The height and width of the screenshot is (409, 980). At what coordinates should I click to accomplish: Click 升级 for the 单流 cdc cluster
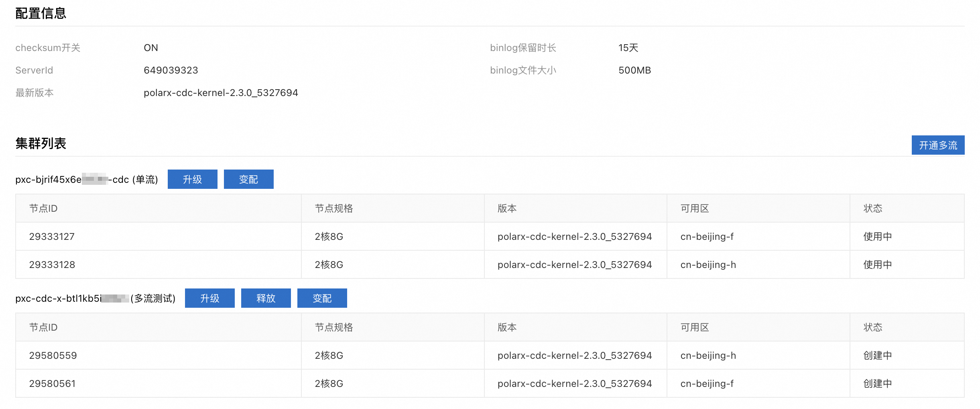(x=193, y=179)
